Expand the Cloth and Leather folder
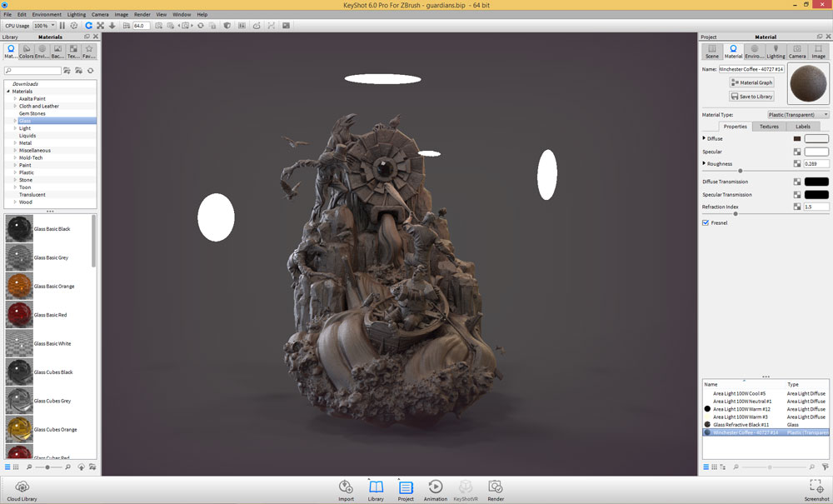833x504 pixels. [15, 107]
